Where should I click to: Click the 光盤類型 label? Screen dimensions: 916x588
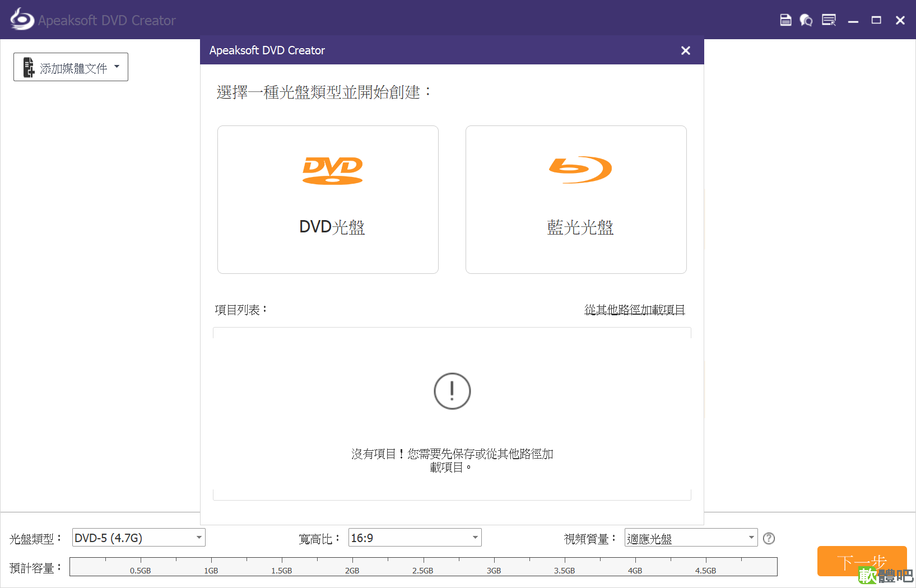[35, 539]
